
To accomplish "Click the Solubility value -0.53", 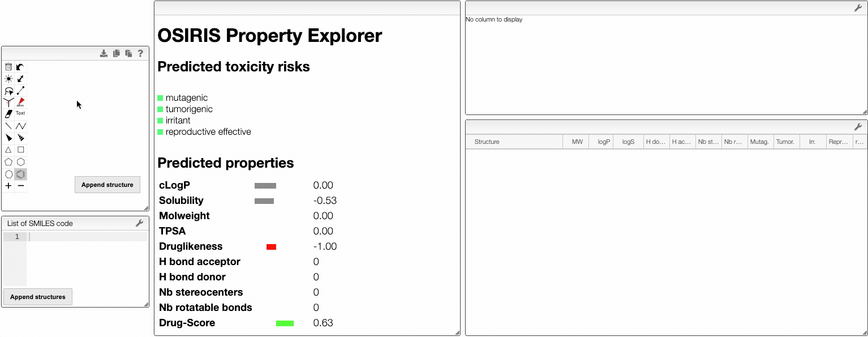I will click(x=325, y=201).
